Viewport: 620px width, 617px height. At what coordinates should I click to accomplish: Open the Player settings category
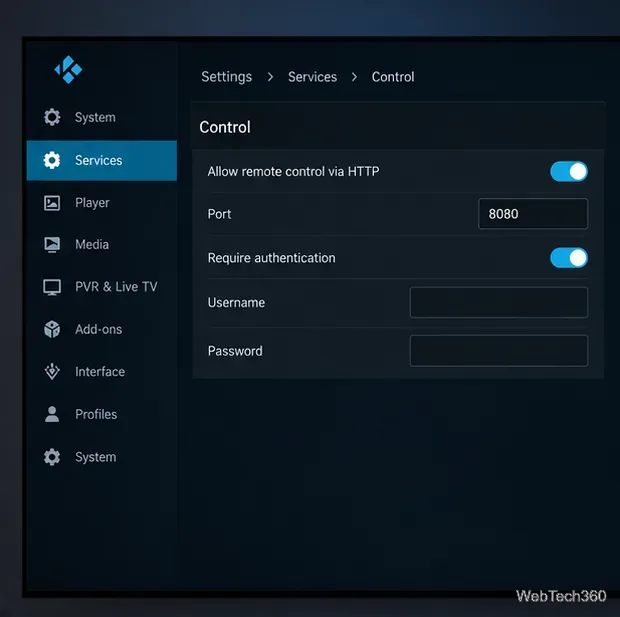[x=92, y=203]
